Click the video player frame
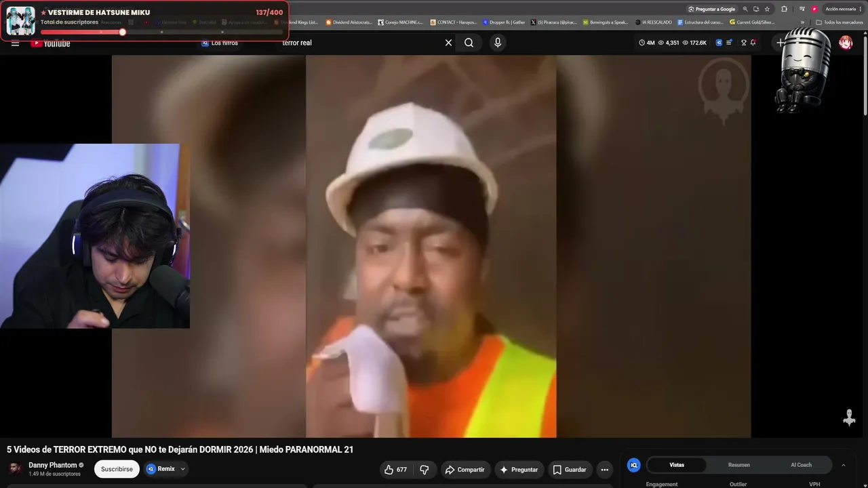The image size is (868, 488). [x=431, y=246]
